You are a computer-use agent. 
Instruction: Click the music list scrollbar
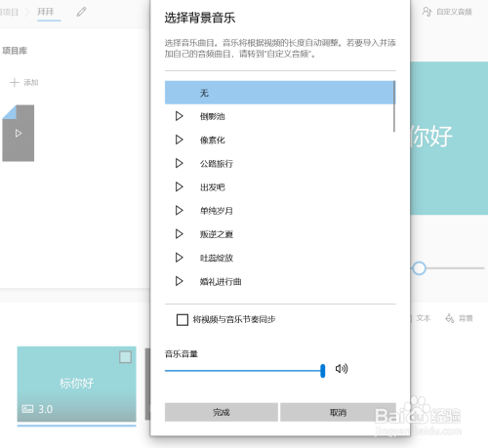(x=394, y=106)
